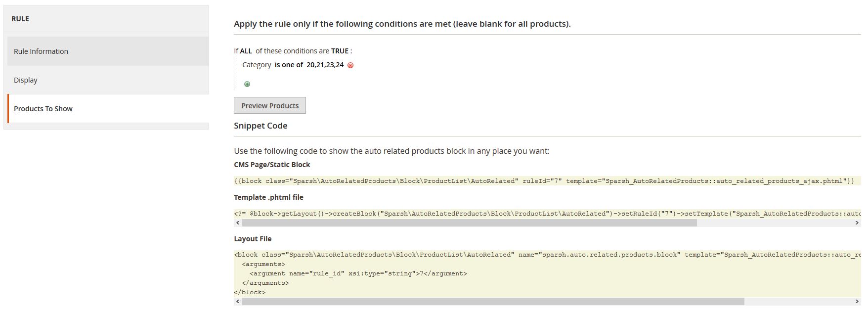Click the layout file horizontal scrollbar thumb

tap(492, 302)
